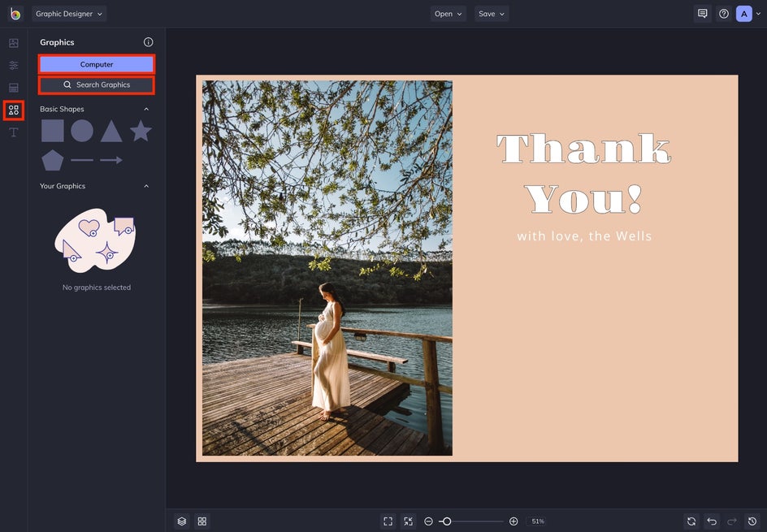This screenshot has height=532, width=767.
Task: Collapse the Basic Shapes section
Action: tap(146, 109)
